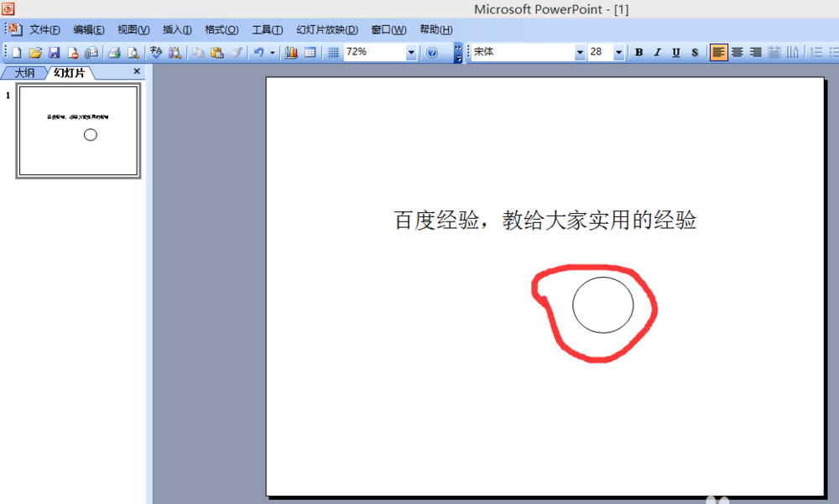
Task: Open the 幻灯片放映(D) menu
Action: click(x=327, y=30)
